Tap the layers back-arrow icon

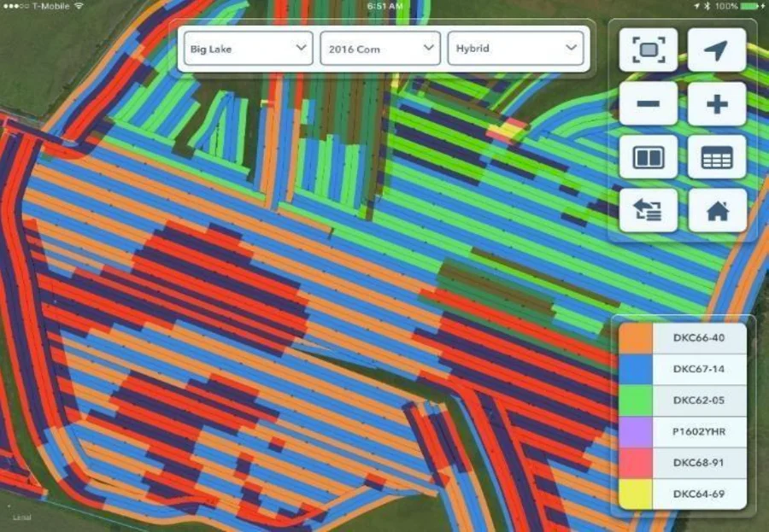(649, 210)
